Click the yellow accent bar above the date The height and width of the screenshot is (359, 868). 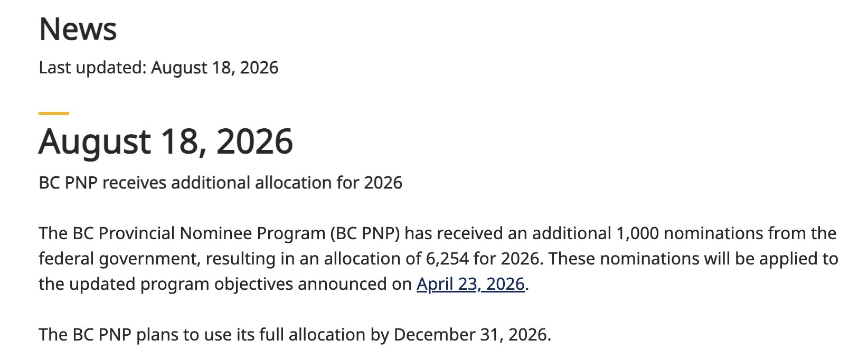click(54, 113)
